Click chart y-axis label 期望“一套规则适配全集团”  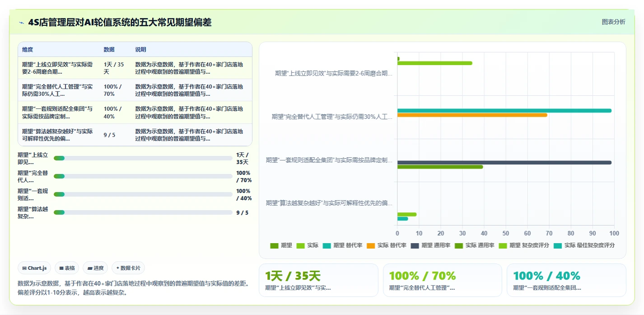329,160
